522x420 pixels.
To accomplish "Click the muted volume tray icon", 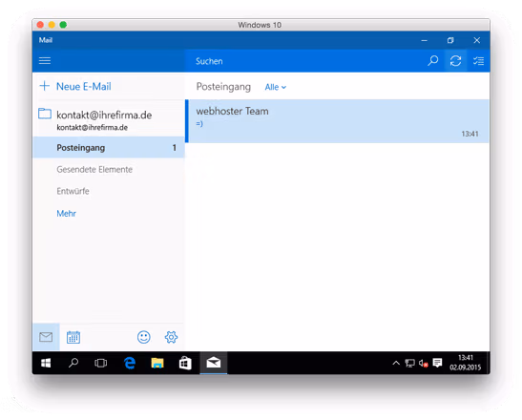I will [x=423, y=363].
